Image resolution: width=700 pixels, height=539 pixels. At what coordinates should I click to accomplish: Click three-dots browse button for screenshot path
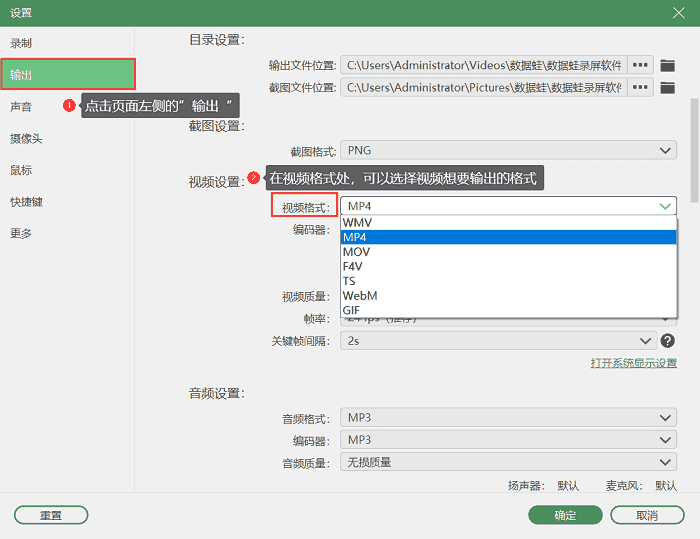pyautogui.click(x=640, y=88)
